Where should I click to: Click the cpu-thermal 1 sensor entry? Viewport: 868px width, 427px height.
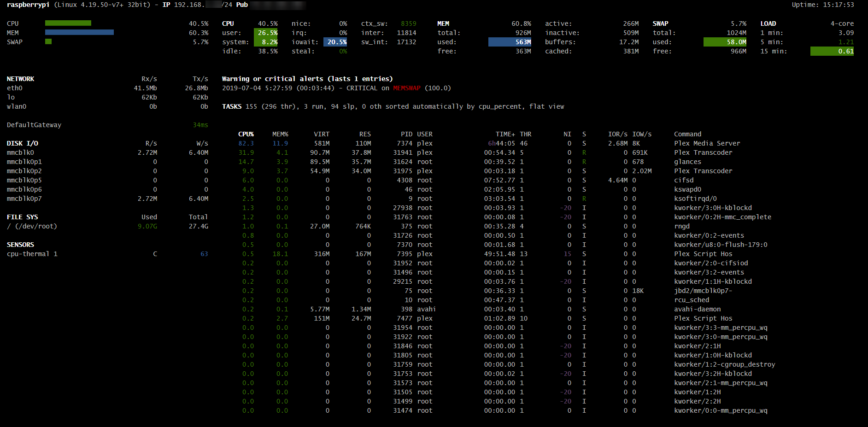tap(32, 254)
